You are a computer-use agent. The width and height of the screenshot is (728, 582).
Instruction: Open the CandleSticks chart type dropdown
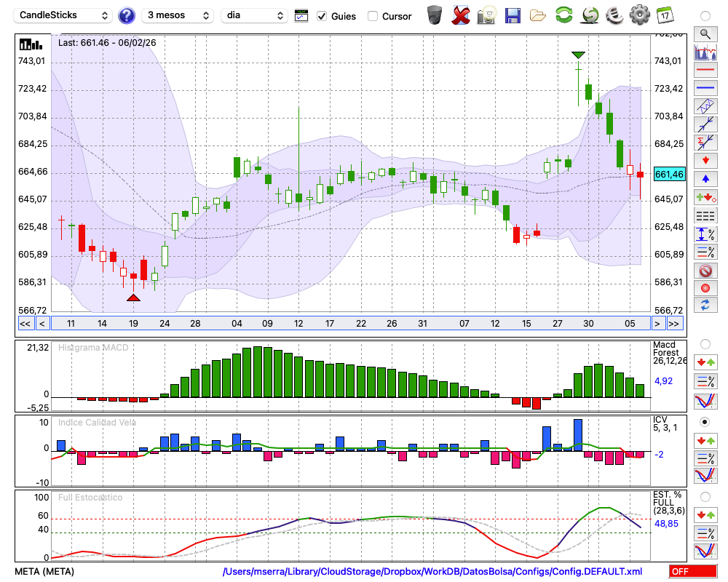pos(63,15)
